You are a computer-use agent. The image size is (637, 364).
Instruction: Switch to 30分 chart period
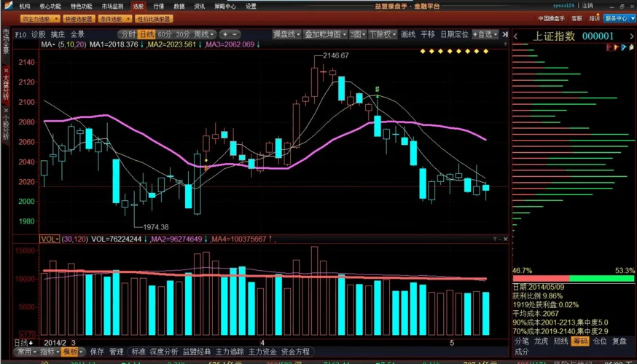(x=183, y=34)
